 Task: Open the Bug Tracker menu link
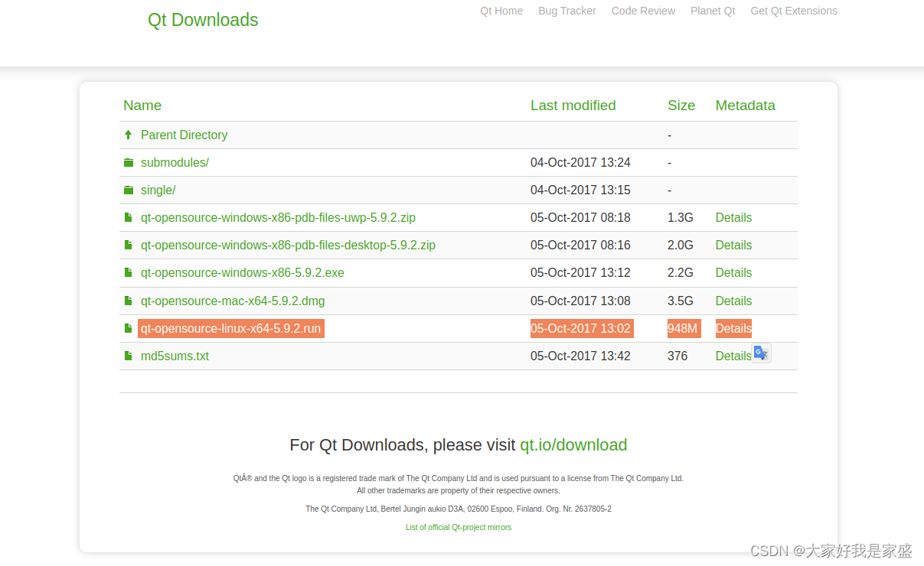click(567, 11)
